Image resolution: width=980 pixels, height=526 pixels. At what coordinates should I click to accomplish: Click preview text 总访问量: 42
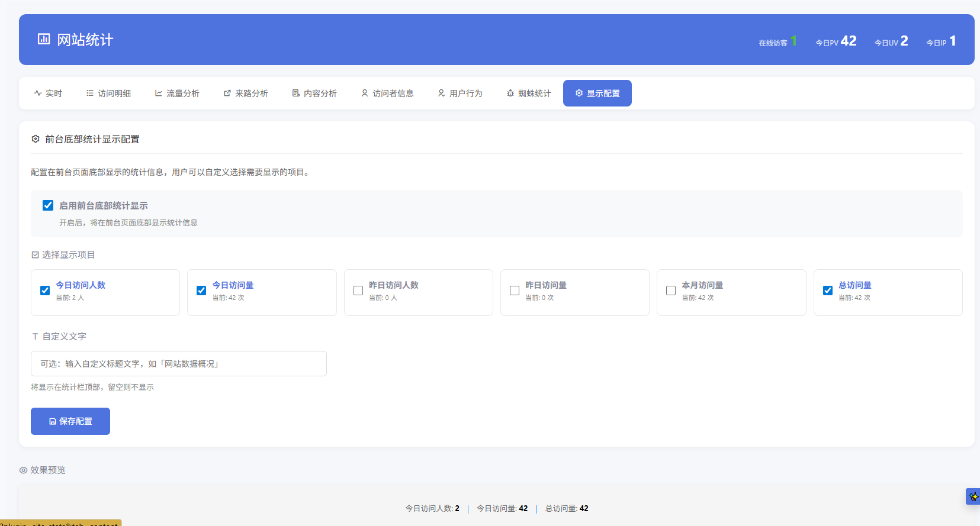point(567,508)
